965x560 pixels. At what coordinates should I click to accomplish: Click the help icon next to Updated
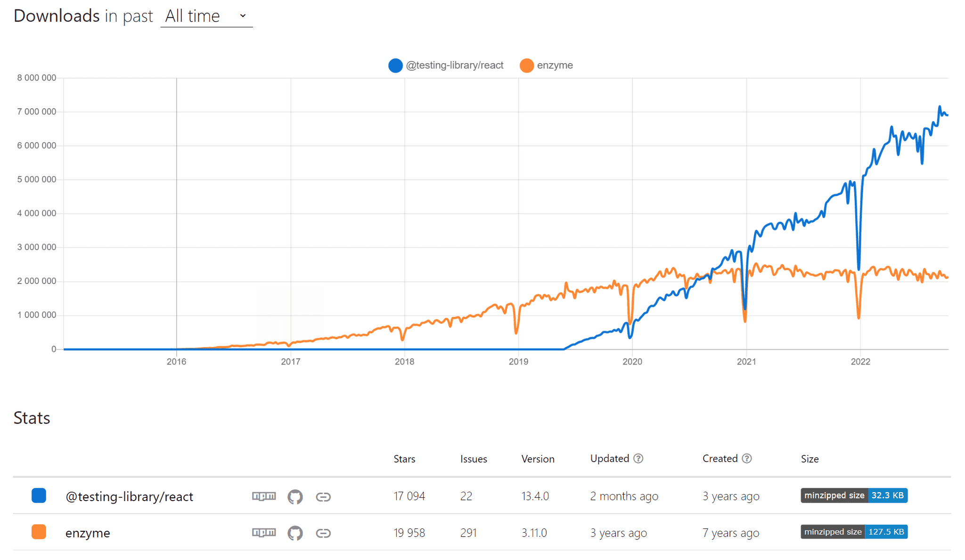[639, 458]
